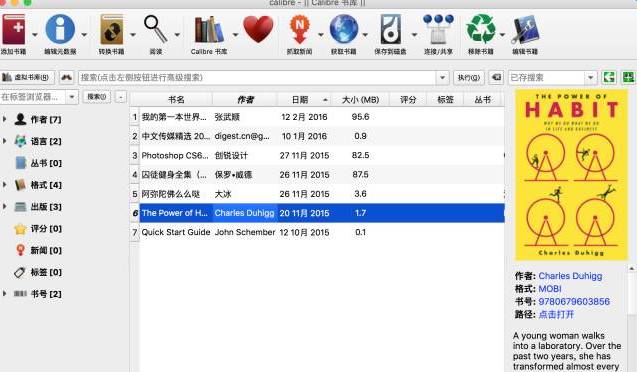Sort by the rating column header

click(408, 99)
